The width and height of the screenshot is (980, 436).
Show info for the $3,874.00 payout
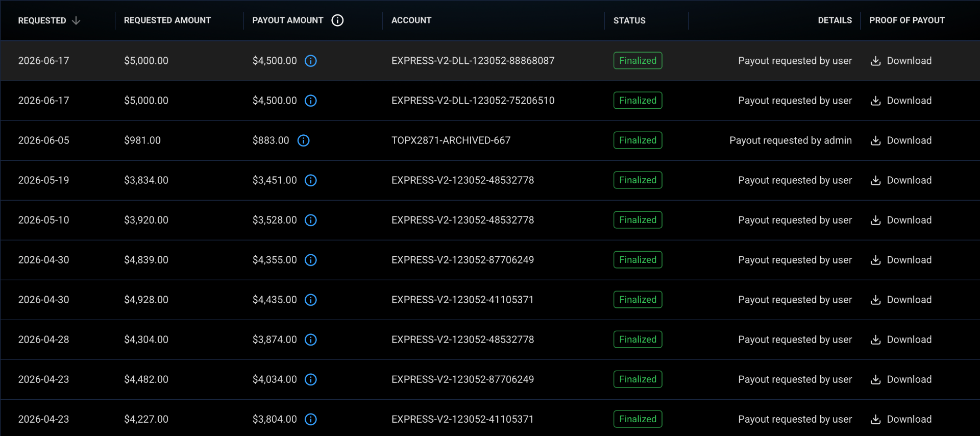coord(311,340)
